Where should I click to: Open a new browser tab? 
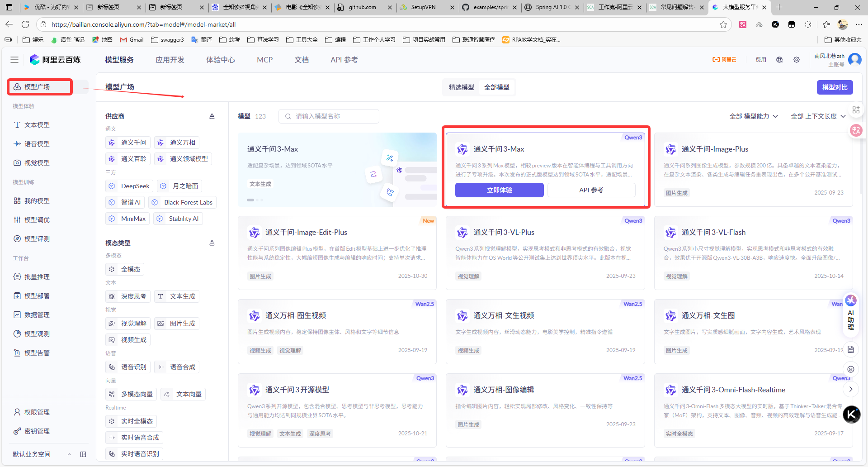[x=779, y=7]
